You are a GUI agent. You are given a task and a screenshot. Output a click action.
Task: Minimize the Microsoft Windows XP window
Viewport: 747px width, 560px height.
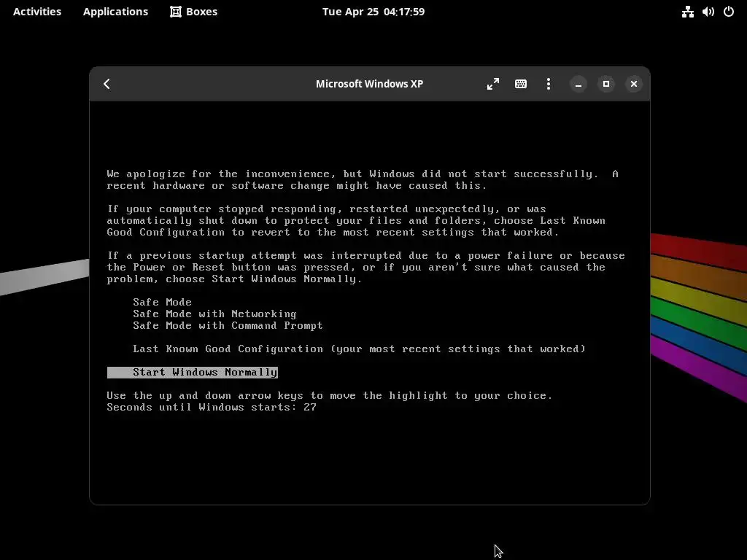click(x=578, y=85)
